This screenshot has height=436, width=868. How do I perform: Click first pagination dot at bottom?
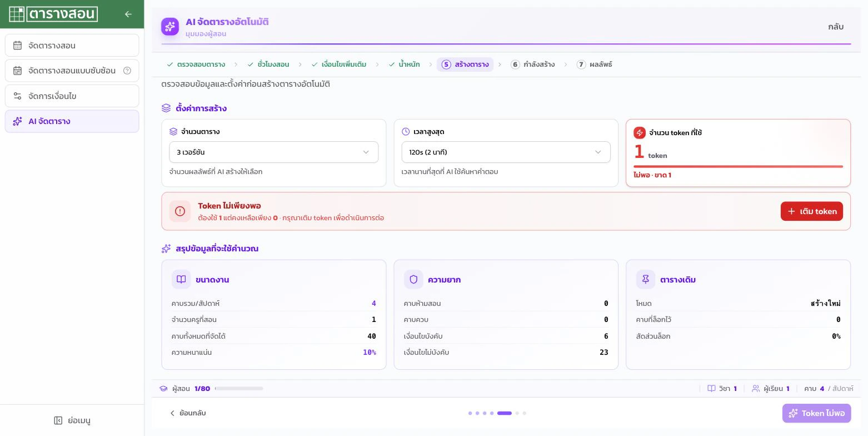(470, 413)
